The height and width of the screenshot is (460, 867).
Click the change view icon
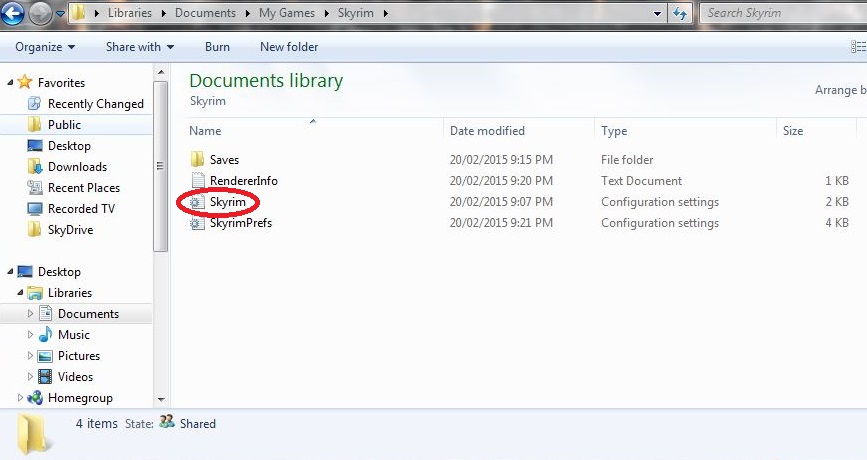click(859, 47)
